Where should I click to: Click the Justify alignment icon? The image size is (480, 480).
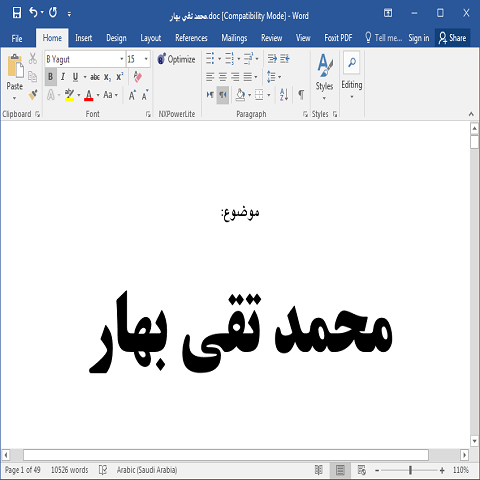coord(248,77)
